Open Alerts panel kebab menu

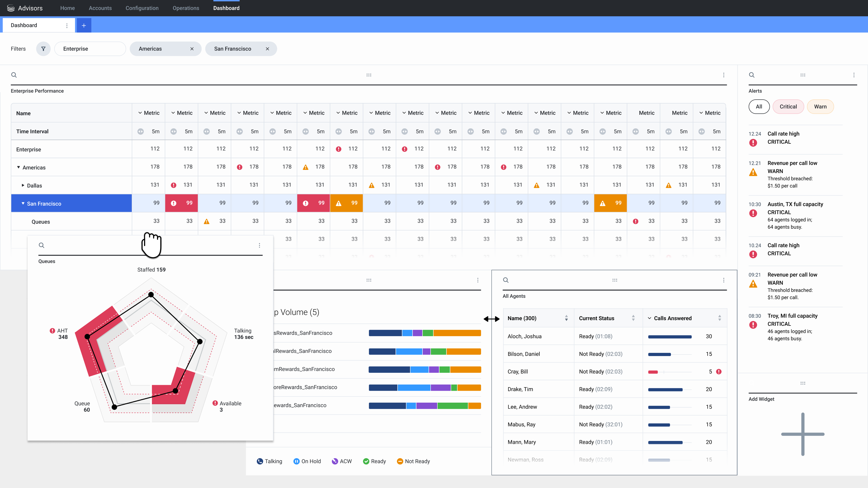coord(854,75)
